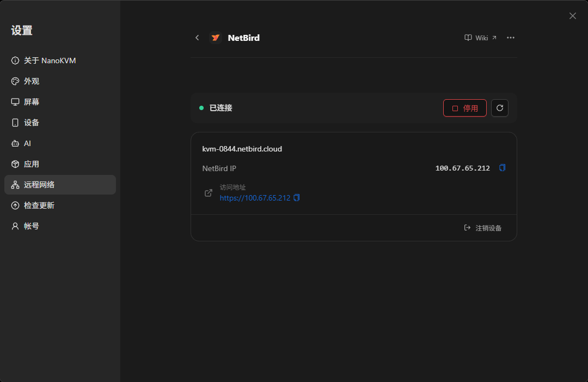Go to the 帐号 account settings
This screenshot has width=588, height=382.
click(60, 226)
